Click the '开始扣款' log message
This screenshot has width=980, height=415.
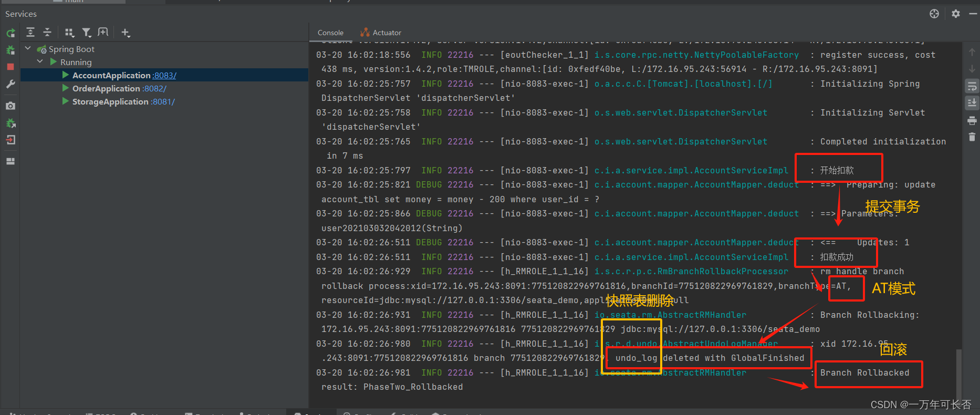[837, 171]
